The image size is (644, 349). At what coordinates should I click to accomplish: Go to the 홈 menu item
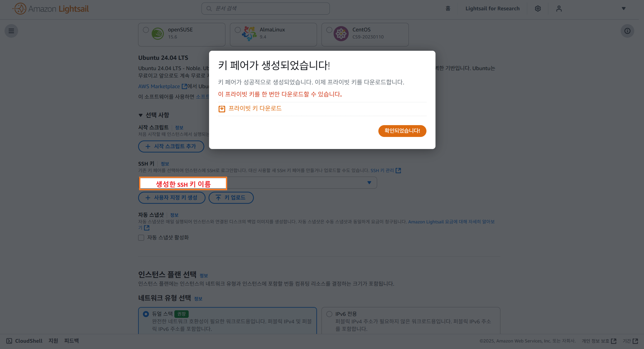point(448,9)
